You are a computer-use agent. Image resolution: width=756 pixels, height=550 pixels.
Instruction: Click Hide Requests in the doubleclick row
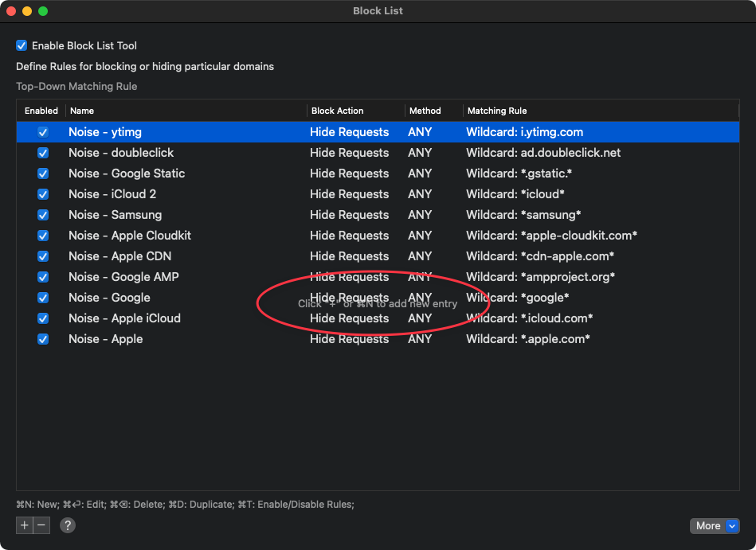pos(350,153)
